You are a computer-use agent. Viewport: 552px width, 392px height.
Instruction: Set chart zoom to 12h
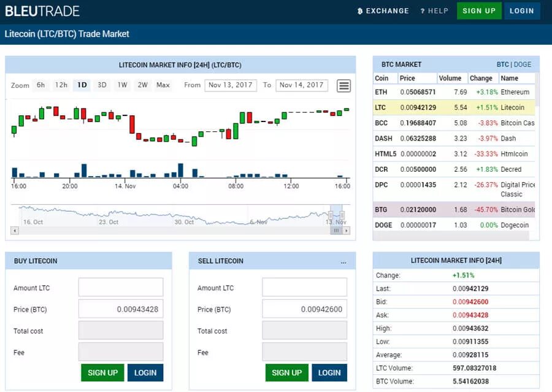(61, 85)
